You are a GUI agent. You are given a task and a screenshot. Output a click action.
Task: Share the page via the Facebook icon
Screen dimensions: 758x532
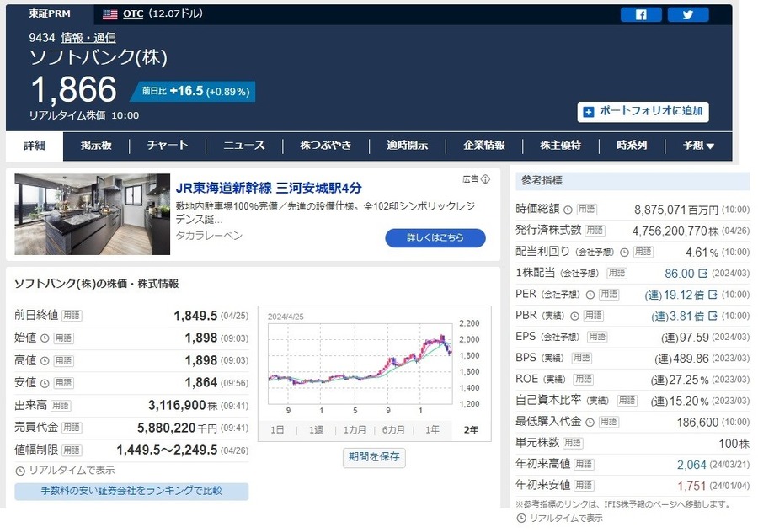pos(642,14)
